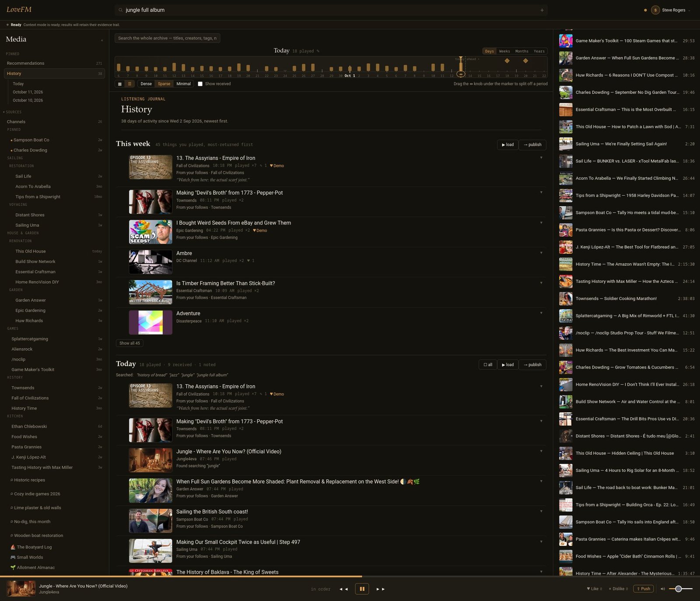Expand the Devil's Broth item in This week
This screenshot has height=601, width=700.
[x=541, y=192]
